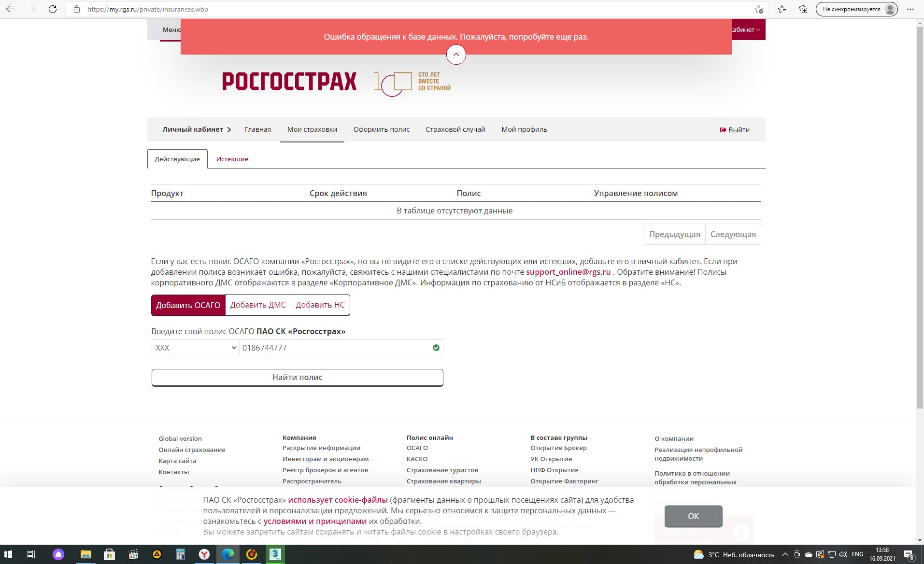Switch to the Действующие tab
The height and width of the screenshot is (564, 924).
point(177,159)
